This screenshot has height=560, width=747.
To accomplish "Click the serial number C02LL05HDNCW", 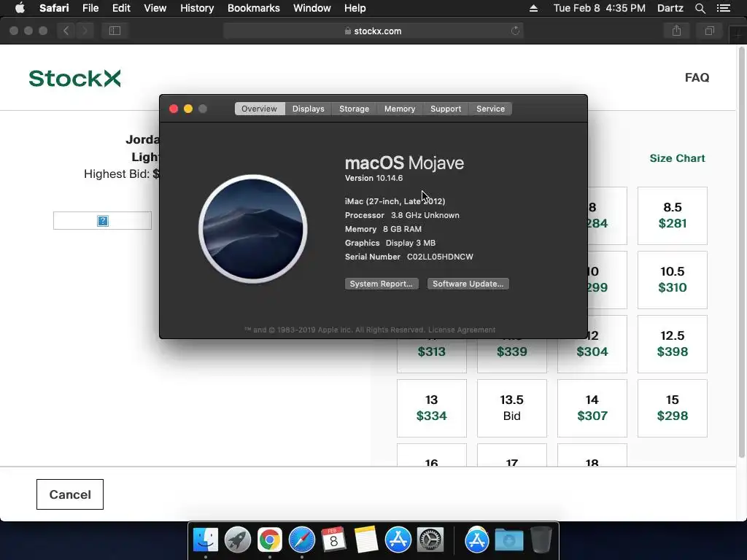I will (440, 257).
